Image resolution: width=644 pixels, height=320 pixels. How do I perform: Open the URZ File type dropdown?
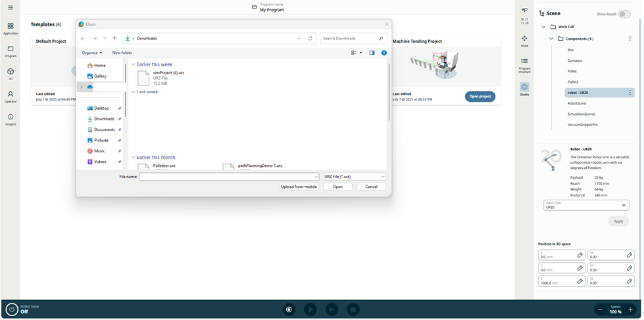tap(354, 177)
